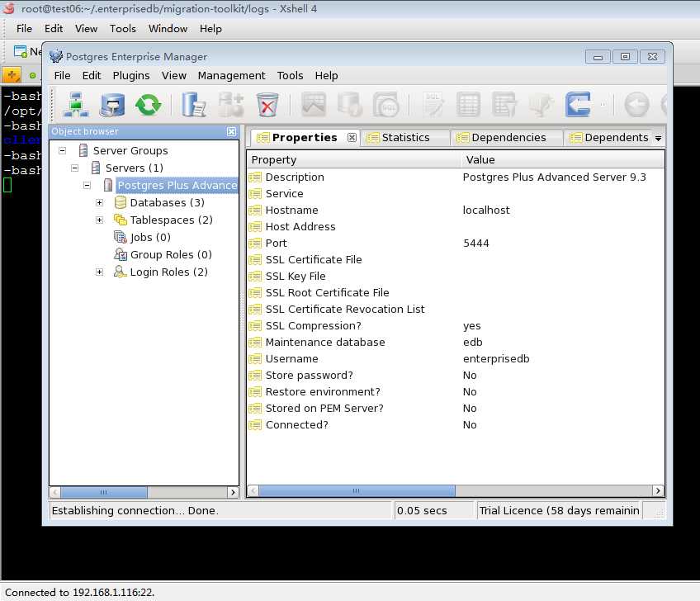Viewport: 700px width, 601px height.
Task: Open Xshell File menu
Action: pyautogui.click(x=24, y=29)
